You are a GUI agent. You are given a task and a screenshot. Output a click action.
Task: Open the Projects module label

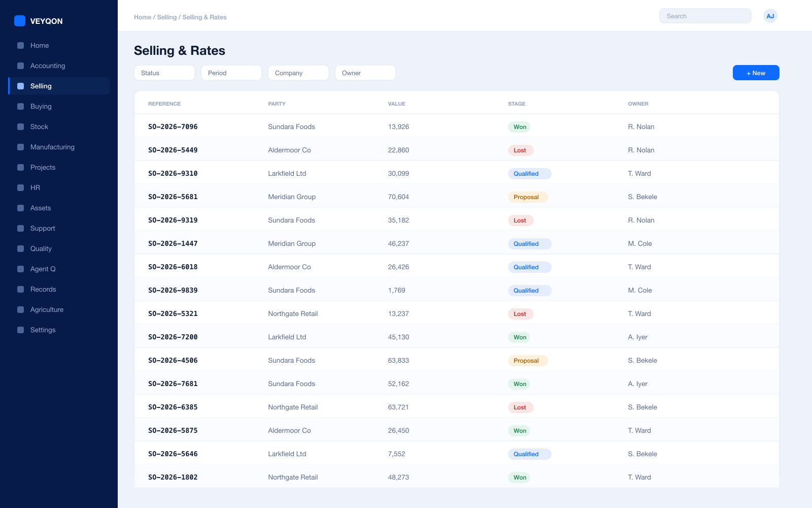43,167
